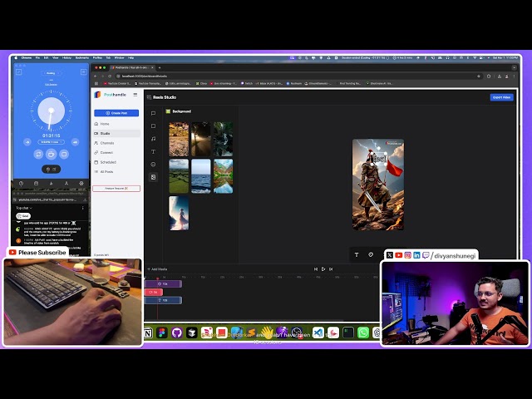532x399 pixels.
Task: Select the blue text clip on timeline
Action: click(163, 300)
